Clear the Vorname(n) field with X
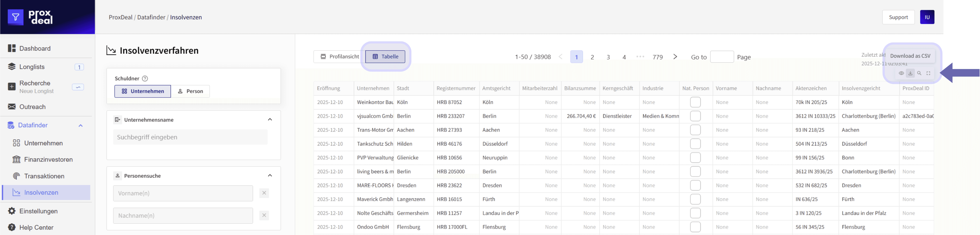Viewport: 980px width, 235px height. coord(264,193)
